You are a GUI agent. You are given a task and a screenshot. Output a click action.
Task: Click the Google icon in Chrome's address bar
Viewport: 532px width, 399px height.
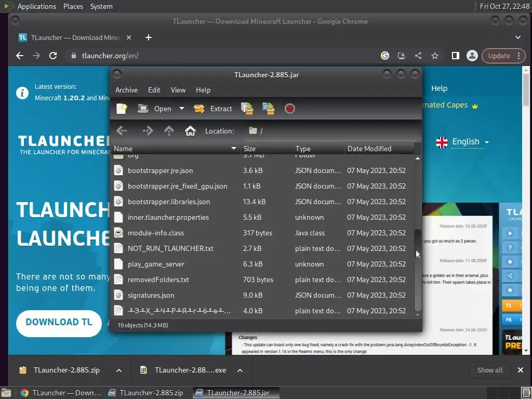coord(385,56)
